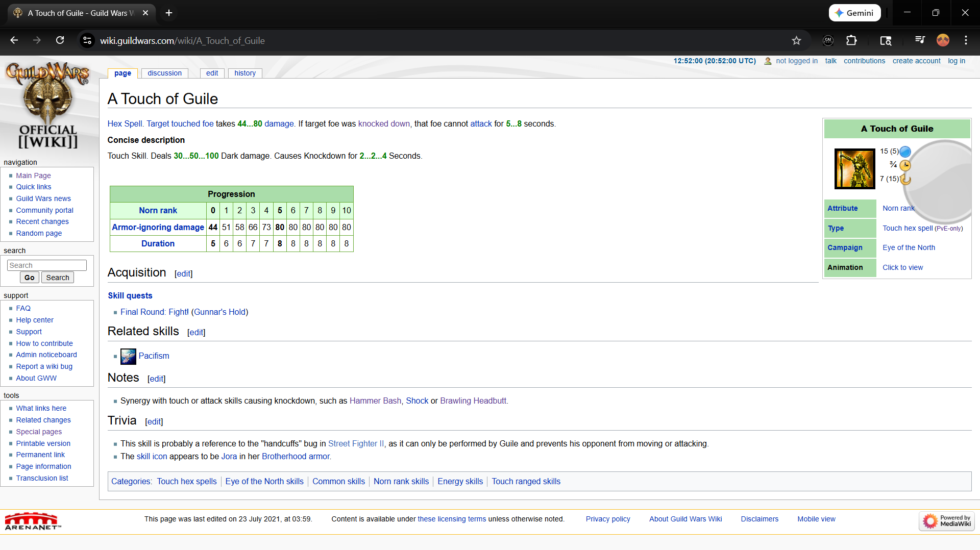
Task: Edit the Notes section
Action: [x=156, y=379]
